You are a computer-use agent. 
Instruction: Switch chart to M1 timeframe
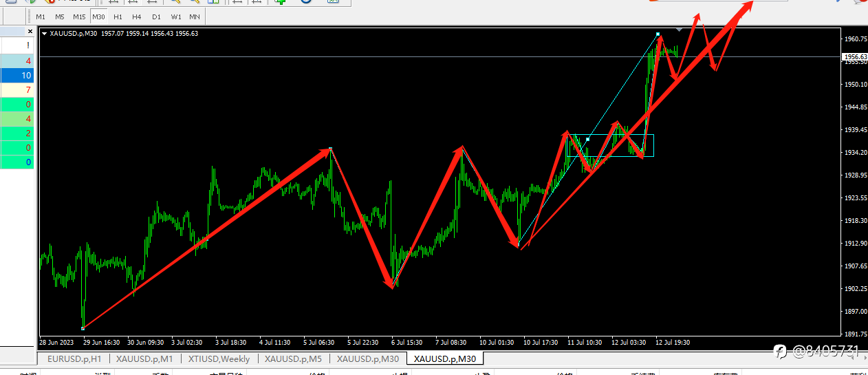tap(41, 17)
